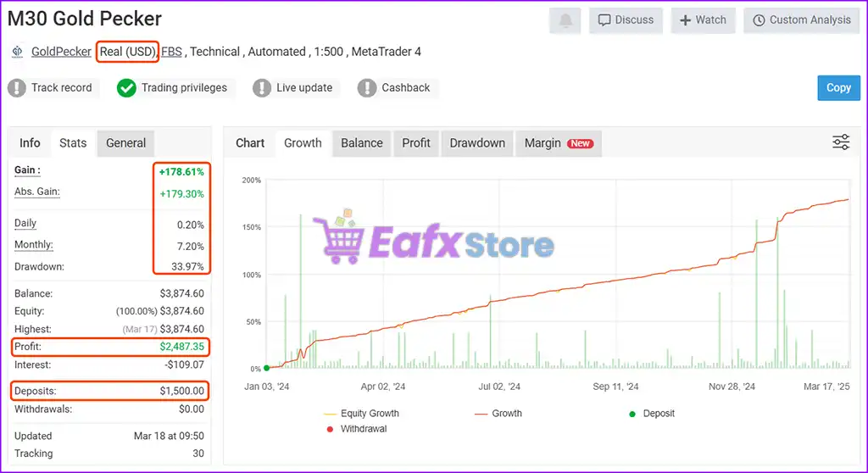Add system to watch list via Watch
The height and width of the screenshot is (473, 868).
coord(703,20)
